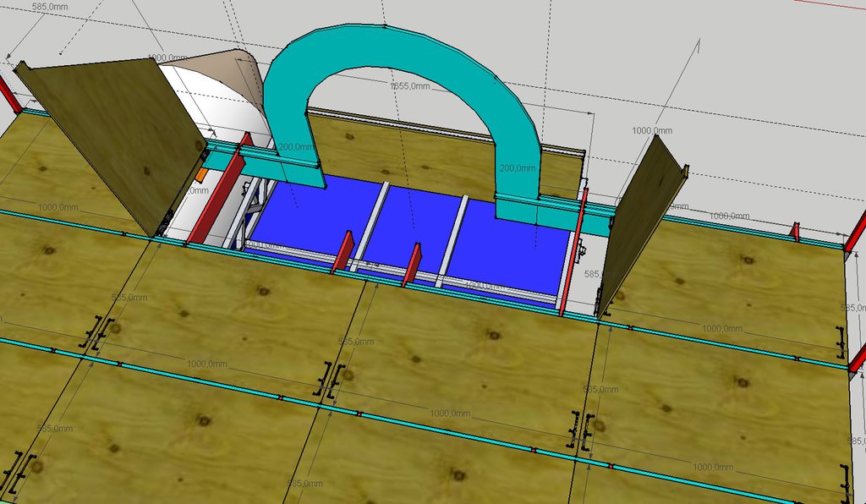The width and height of the screenshot is (866, 504).
Task: Click the left small red bracket on the blue floor
Action: coord(343,253)
